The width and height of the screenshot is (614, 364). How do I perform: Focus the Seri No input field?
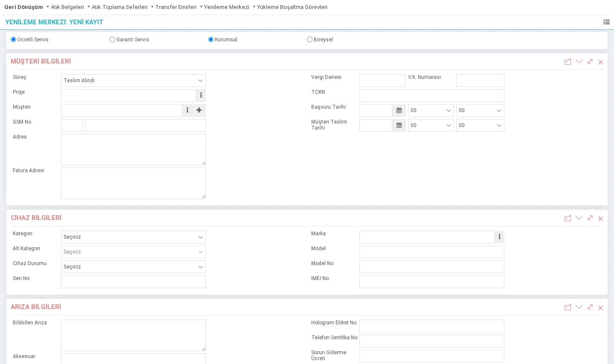(x=133, y=282)
